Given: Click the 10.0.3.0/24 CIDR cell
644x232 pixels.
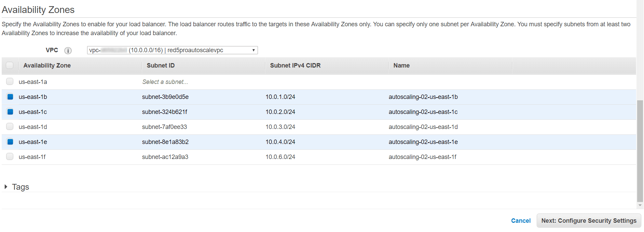Looking at the screenshot, I should point(280,127).
